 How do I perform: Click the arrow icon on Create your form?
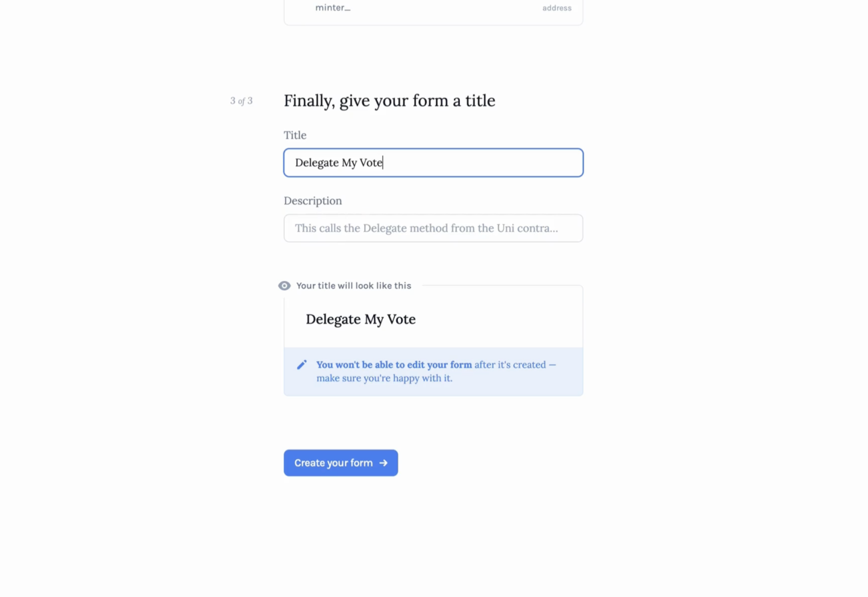(383, 463)
